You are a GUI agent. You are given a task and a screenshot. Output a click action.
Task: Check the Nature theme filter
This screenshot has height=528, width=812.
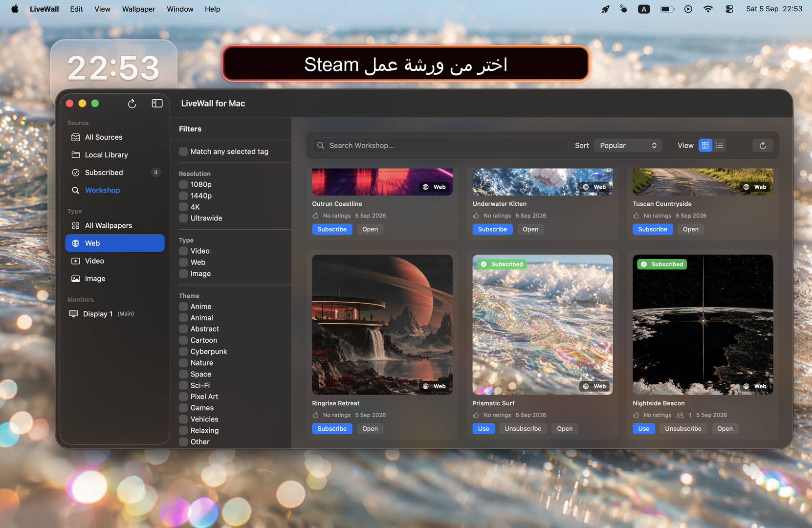pos(183,363)
